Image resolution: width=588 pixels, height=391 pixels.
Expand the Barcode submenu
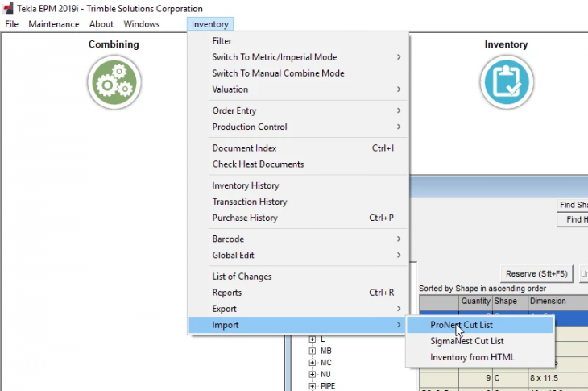pos(298,239)
